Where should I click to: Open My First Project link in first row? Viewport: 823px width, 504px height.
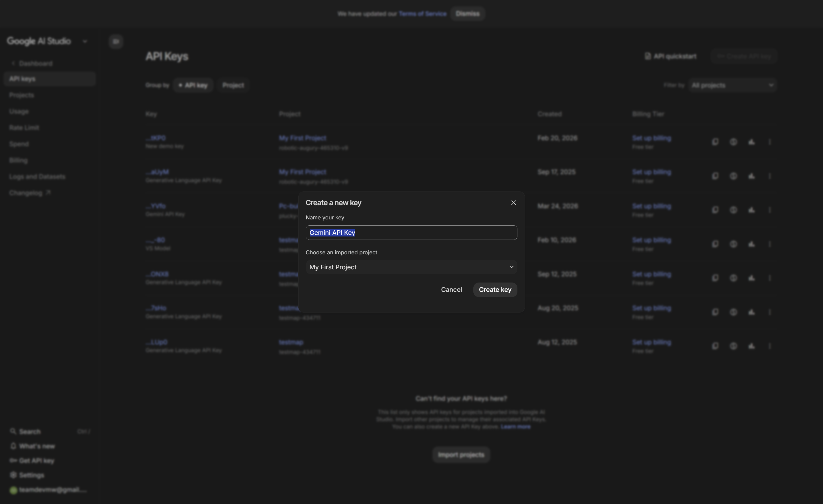(302, 138)
